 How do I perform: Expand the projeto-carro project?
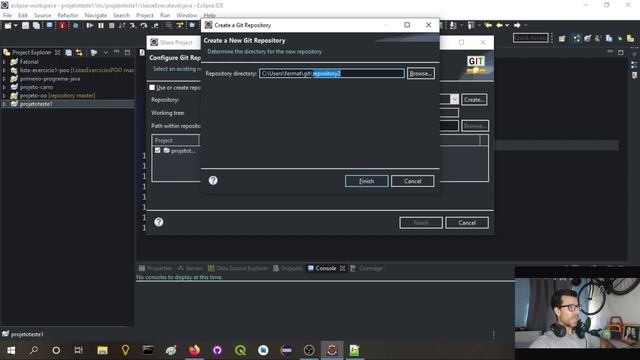point(4,87)
